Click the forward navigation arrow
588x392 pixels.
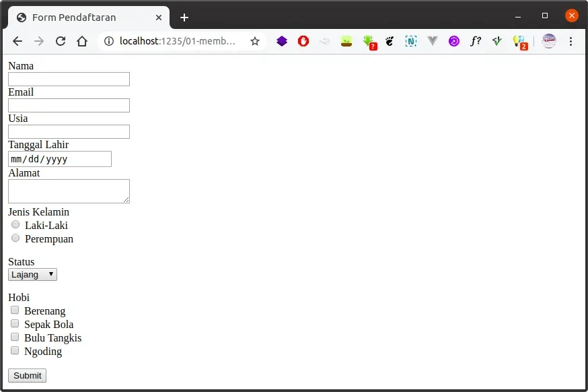pos(38,41)
